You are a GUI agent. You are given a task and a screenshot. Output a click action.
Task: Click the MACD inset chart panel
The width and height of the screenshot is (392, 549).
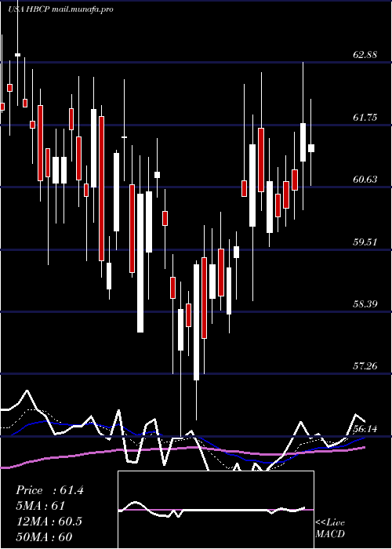(x=216, y=510)
